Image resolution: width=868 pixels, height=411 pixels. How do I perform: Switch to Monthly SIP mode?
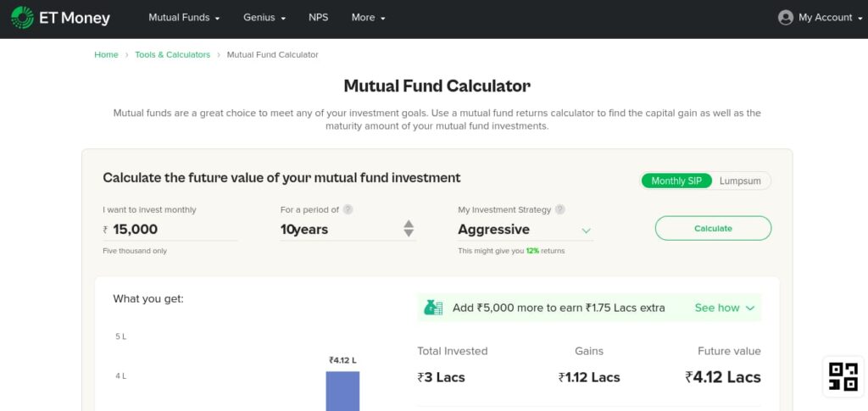[x=676, y=181]
